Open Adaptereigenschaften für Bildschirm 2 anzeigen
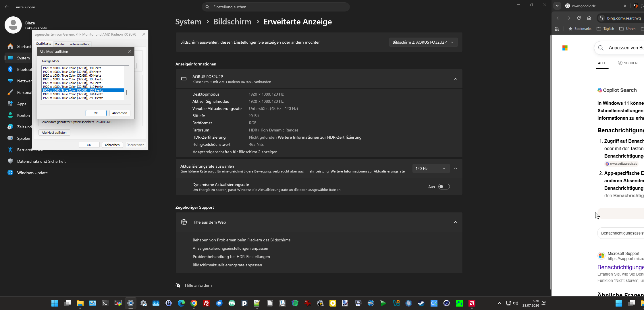 coord(235,152)
